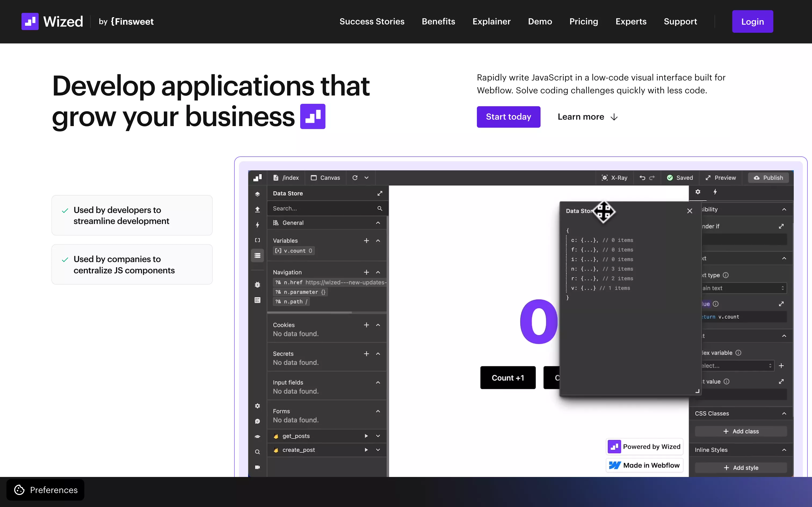The height and width of the screenshot is (507, 812).
Task: Click the Wized logo in header
Action: 52,21
